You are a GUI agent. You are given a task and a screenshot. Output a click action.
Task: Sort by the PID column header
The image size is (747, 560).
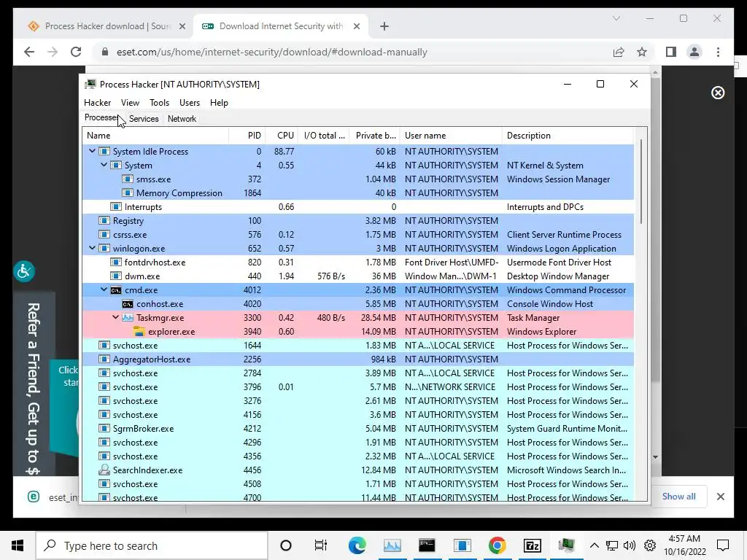[x=247, y=136]
